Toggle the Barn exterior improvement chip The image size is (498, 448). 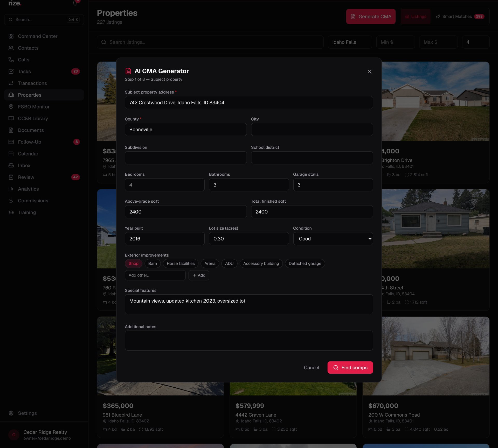[153, 264]
